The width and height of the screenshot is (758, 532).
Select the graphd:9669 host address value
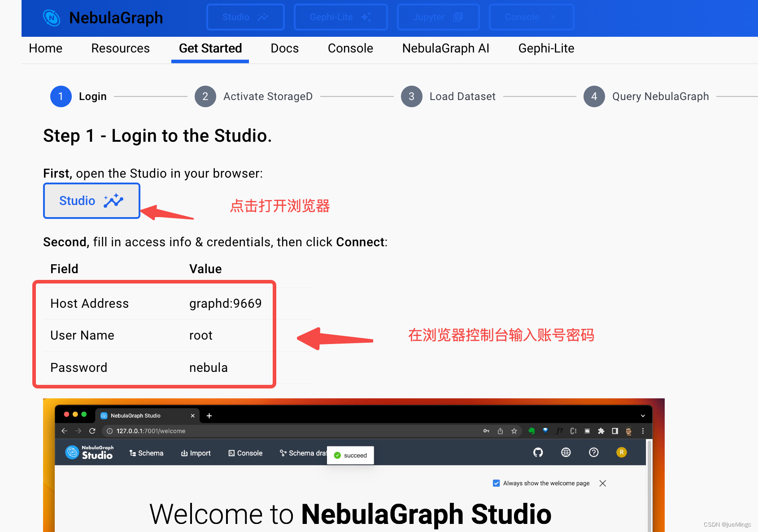click(226, 304)
